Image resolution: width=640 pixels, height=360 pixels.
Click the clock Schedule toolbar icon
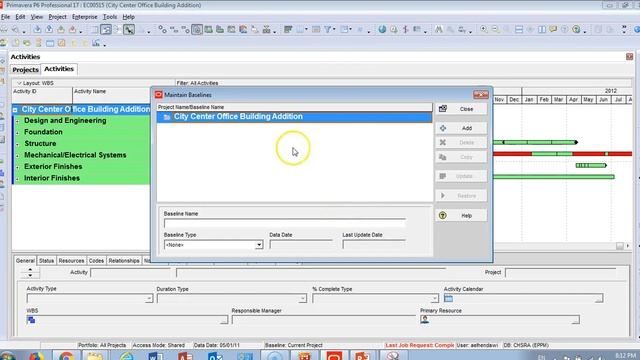(394, 29)
